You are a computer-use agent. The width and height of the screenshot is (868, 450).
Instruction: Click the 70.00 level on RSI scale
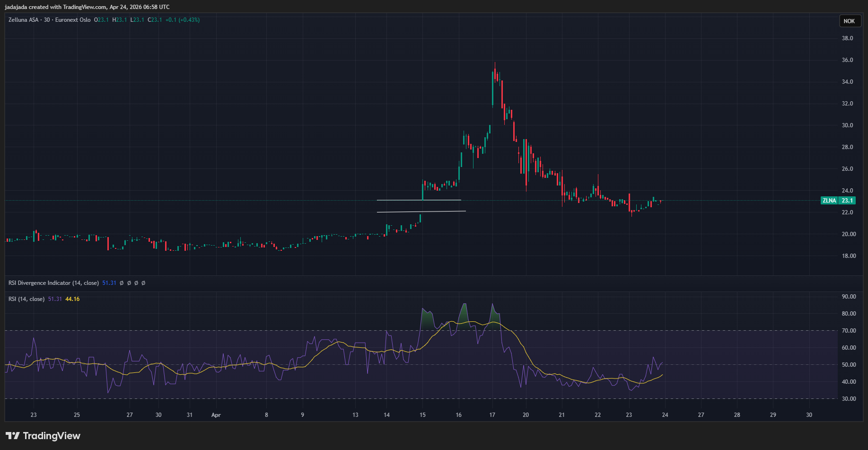[x=849, y=331]
